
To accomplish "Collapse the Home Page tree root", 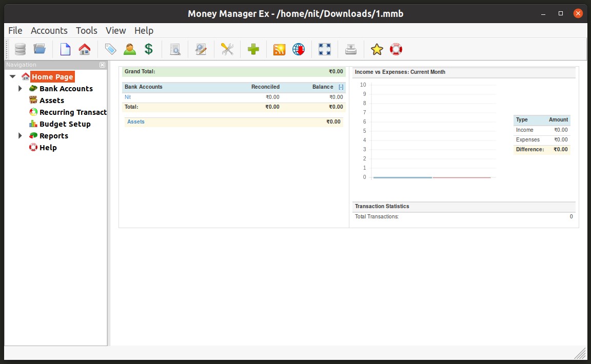I will click(13, 77).
